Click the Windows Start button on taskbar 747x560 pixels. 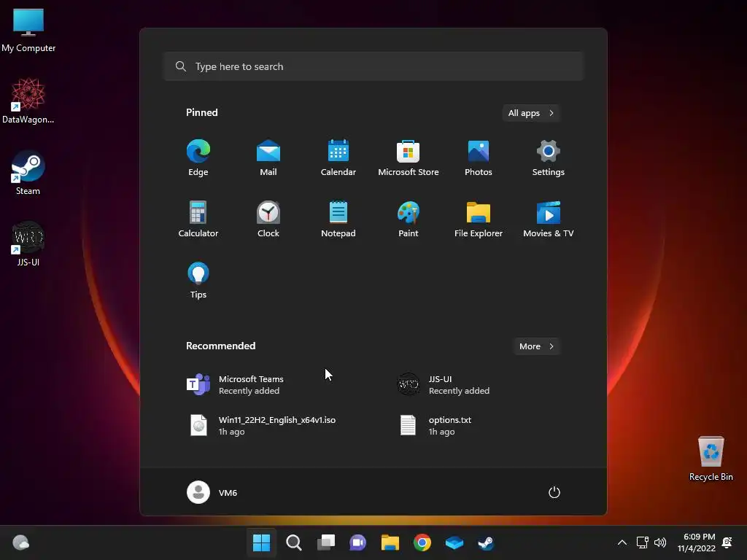point(261,542)
